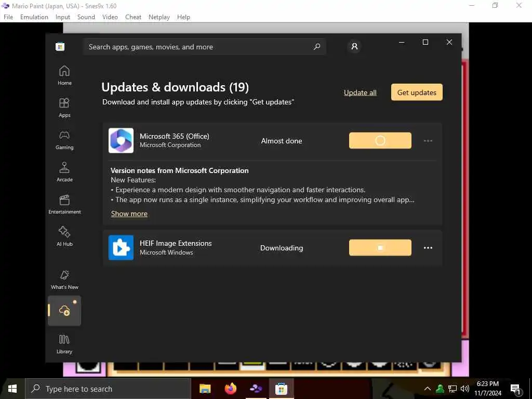Screen dimensions: 532x399
Task: Click the Get updates button
Action: click(x=417, y=92)
